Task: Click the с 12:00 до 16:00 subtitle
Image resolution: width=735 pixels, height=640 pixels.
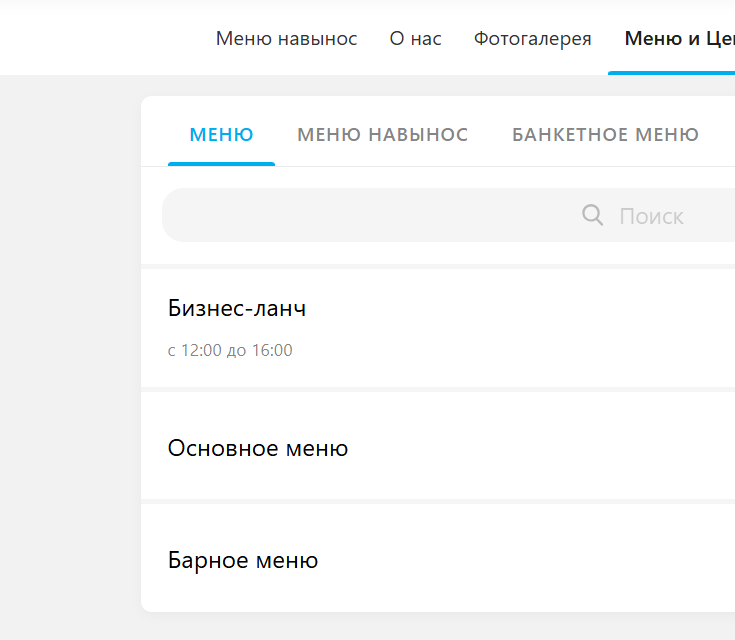Action: click(230, 350)
